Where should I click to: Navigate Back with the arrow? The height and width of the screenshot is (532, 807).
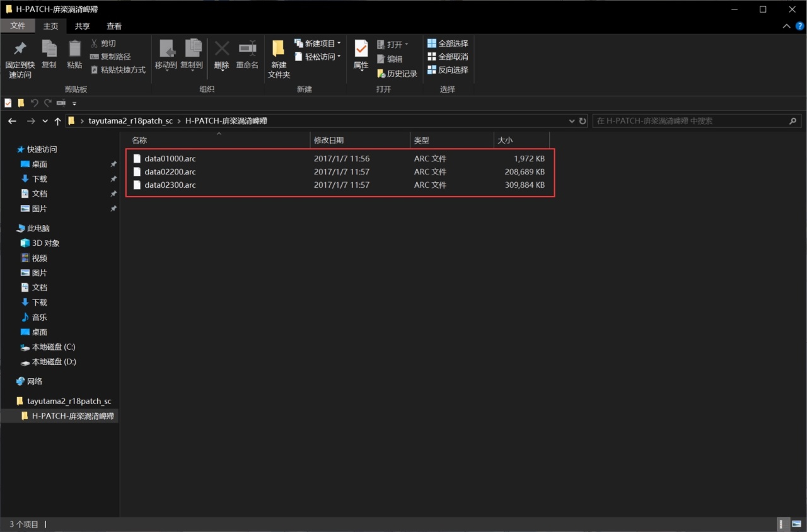point(12,121)
